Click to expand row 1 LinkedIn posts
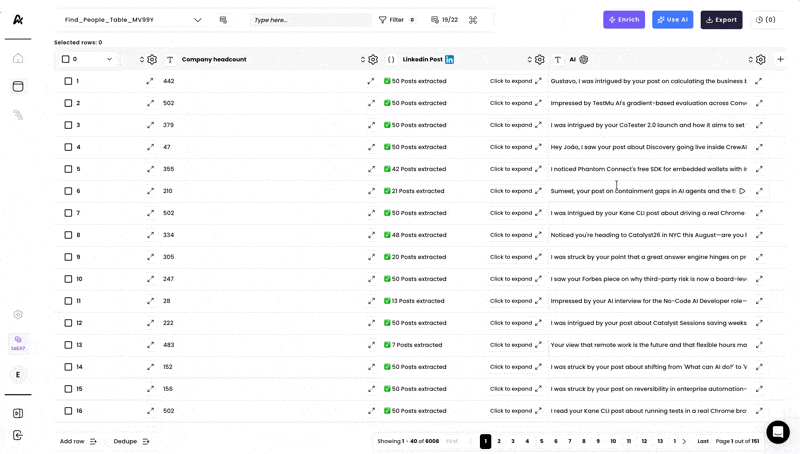 (x=515, y=81)
